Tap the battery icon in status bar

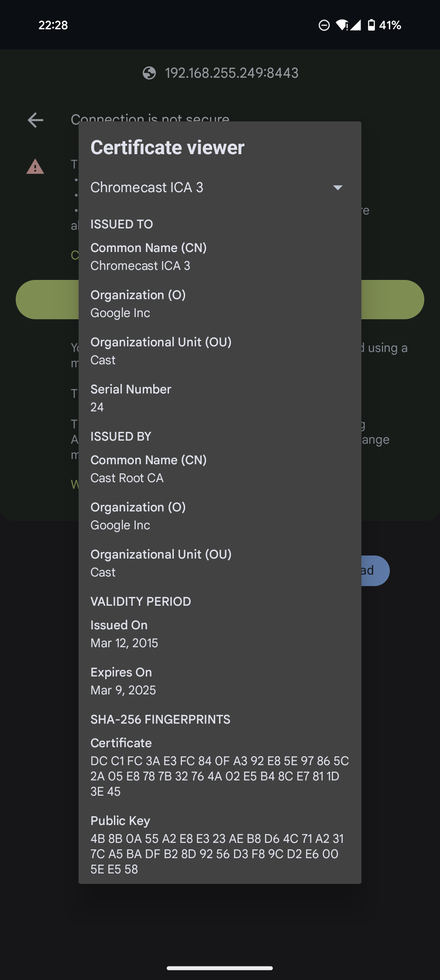pos(371,25)
